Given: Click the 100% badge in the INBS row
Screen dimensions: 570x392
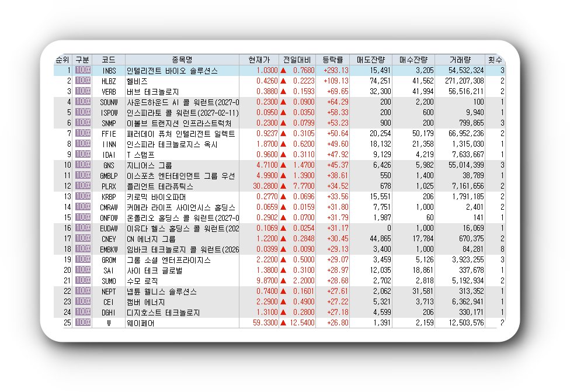Looking at the screenshot, I should pos(83,70).
